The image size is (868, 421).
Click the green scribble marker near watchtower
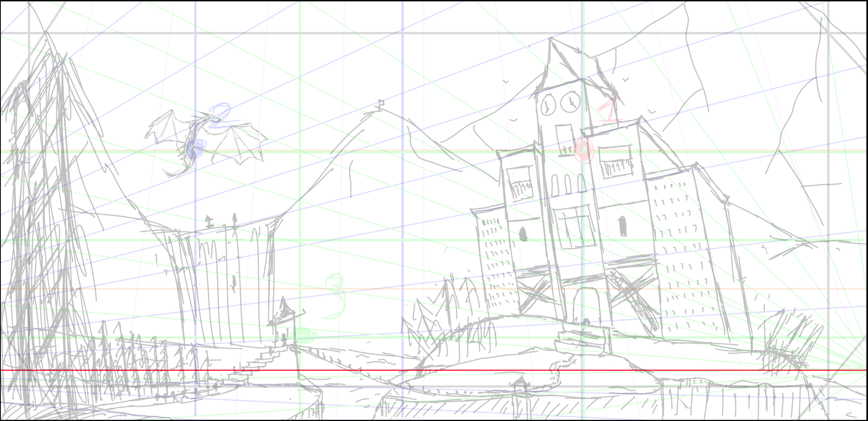point(304,335)
